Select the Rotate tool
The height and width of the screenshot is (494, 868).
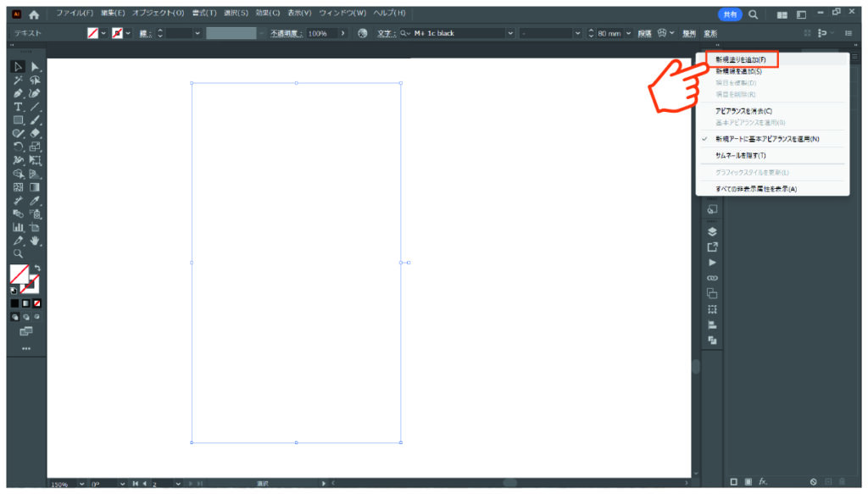[18, 147]
